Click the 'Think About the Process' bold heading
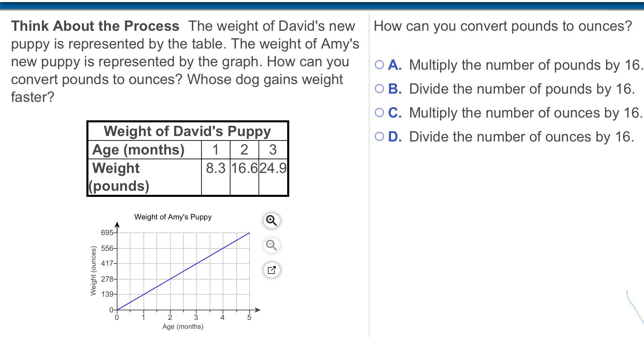Viewport: 644px width, 337px height. click(x=95, y=26)
